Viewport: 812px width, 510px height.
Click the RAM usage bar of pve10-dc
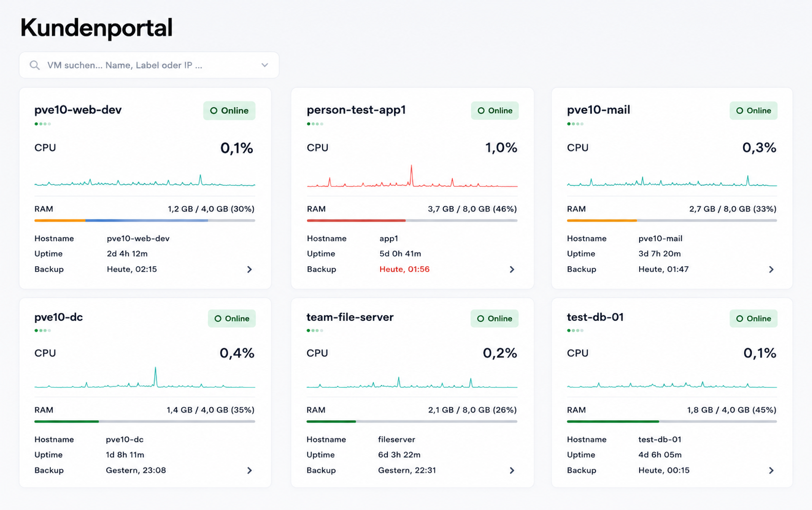coord(145,422)
